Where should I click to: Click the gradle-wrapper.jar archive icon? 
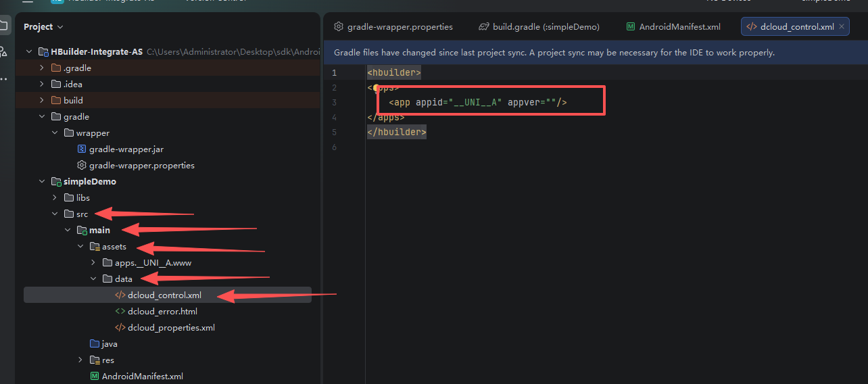click(x=81, y=149)
